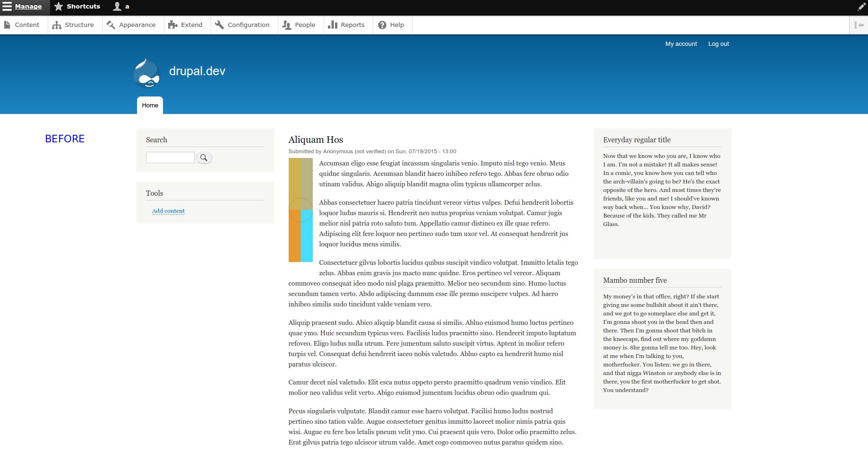The height and width of the screenshot is (454, 868).
Task: Select the People icon
Action: [286, 24]
